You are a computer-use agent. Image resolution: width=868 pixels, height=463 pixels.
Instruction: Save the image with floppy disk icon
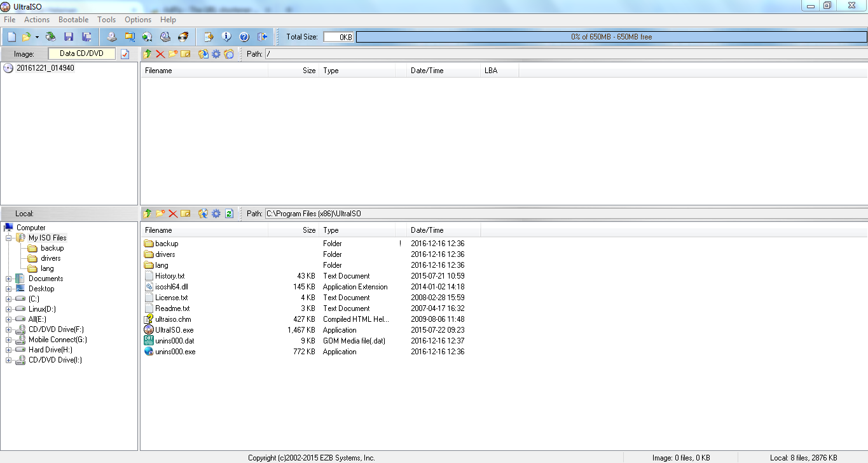tap(69, 37)
